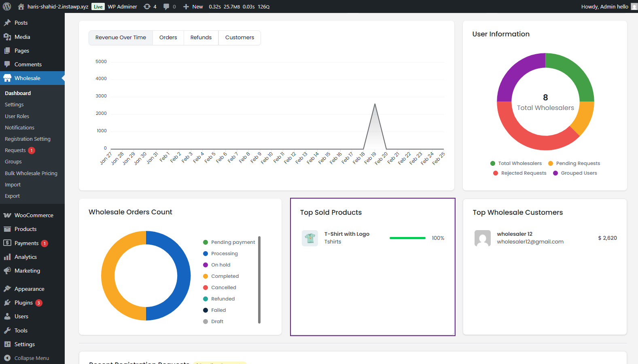Viewport: 638px width, 364px height.
Task: Click the Marketing megaphone icon
Action: click(x=7, y=271)
